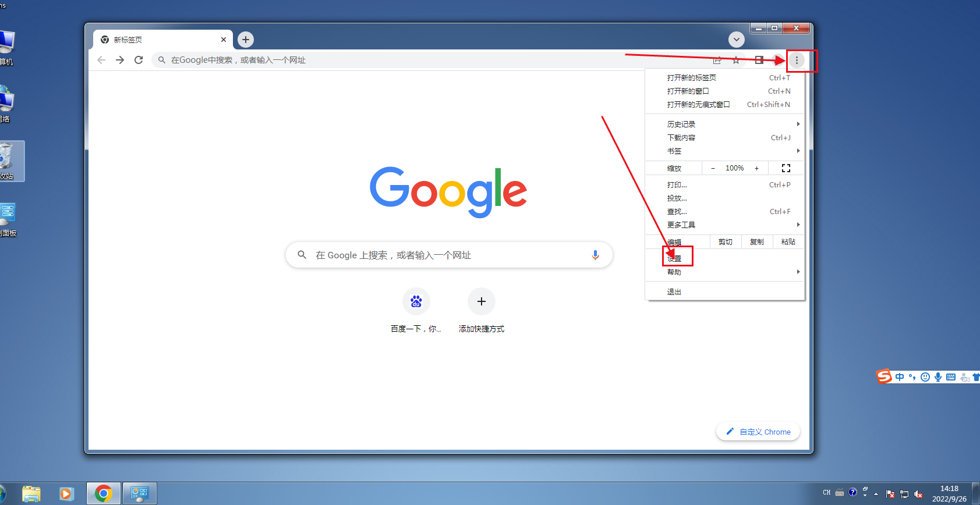980x505 pixels.
Task: Click the 粘贴 button in edit row
Action: click(788, 242)
